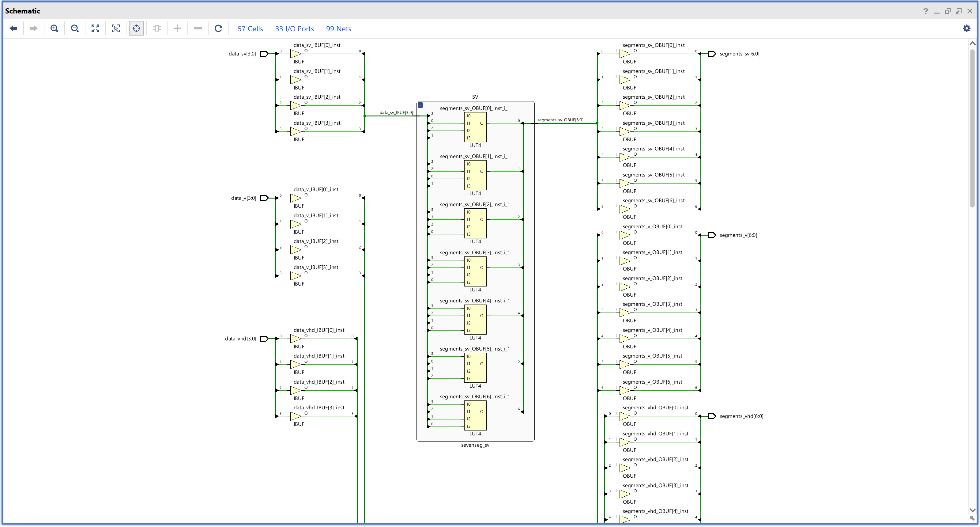Collapse the SV hierarchy block
This screenshot has width=980, height=527.
(x=420, y=105)
